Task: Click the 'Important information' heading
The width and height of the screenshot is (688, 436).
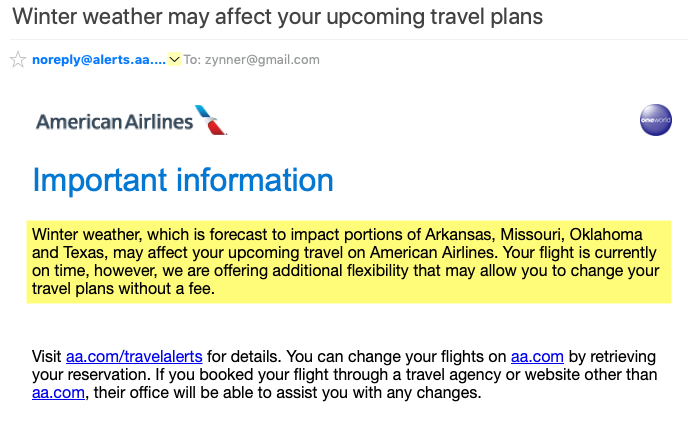Action: point(183,180)
